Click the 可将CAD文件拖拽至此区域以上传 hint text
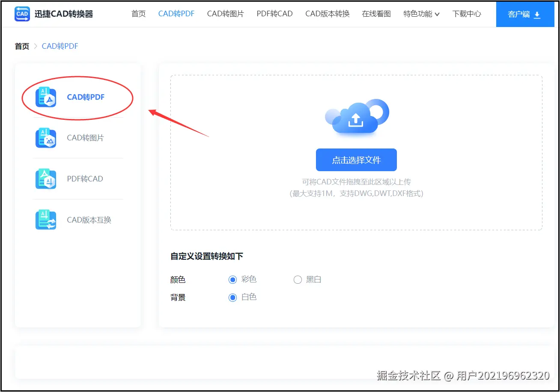 (x=356, y=182)
